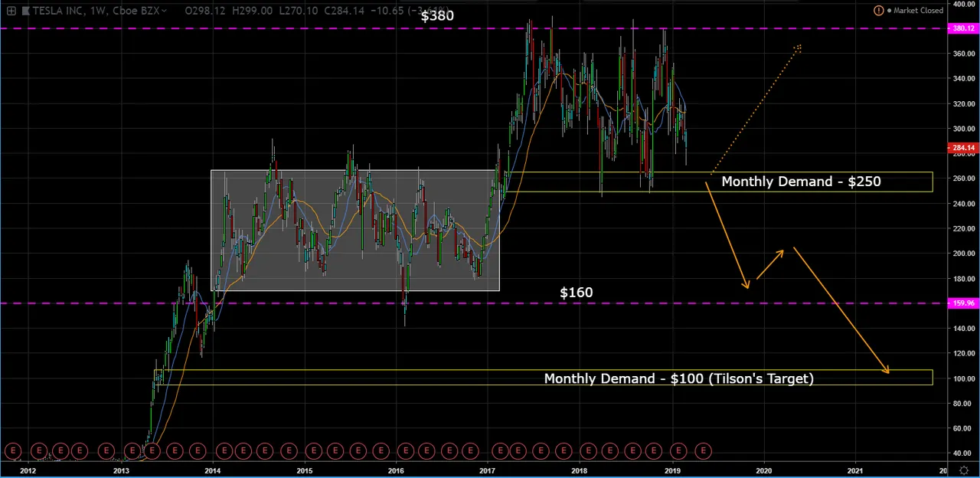This screenshot has height=478, width=980.
Task: Click the expand legend icon beside Tesla title
Action: (x=11, y=11)
